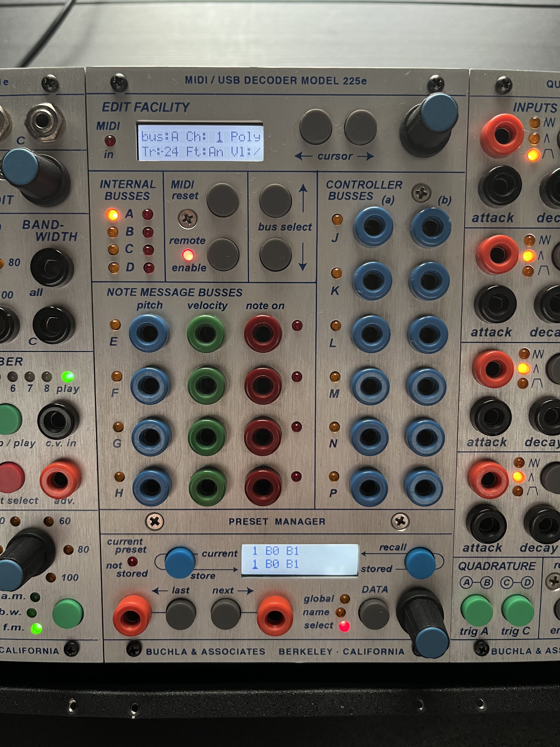Click bus F velocity green jack
The height and width of the screenshot is (747, 560).
click(207, 385)
